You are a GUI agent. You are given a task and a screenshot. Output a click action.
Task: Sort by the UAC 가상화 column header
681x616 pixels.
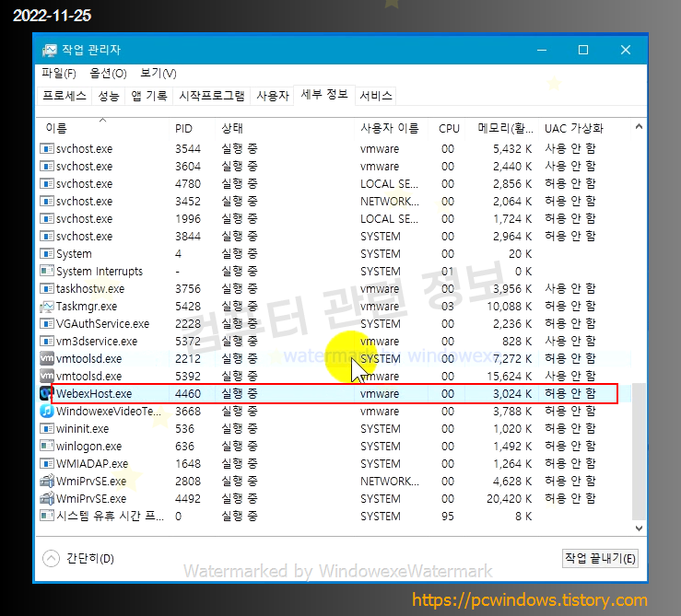click(x=584, y=128)
